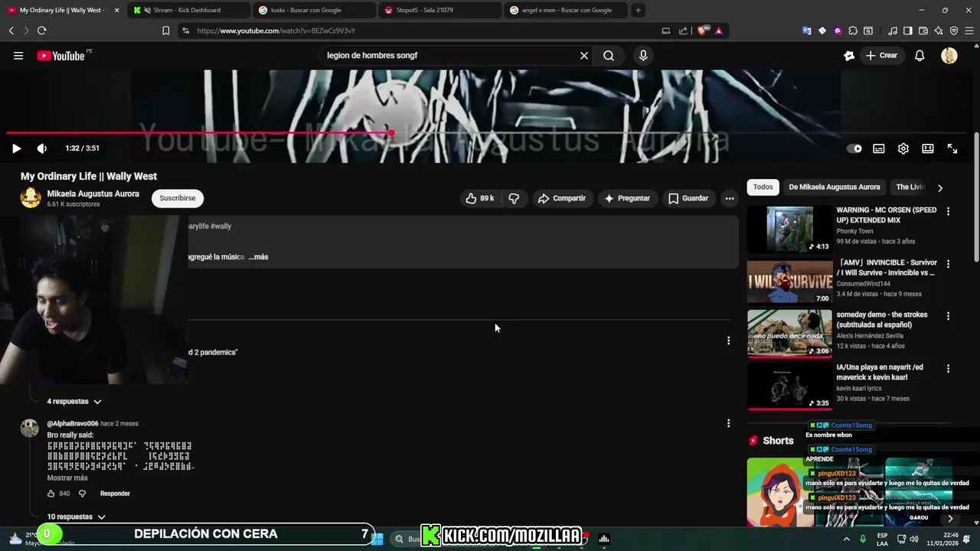Like the @AlphaBravo006 comment
Viewport: 980px width, 551px height.
(x=51, y=494)
